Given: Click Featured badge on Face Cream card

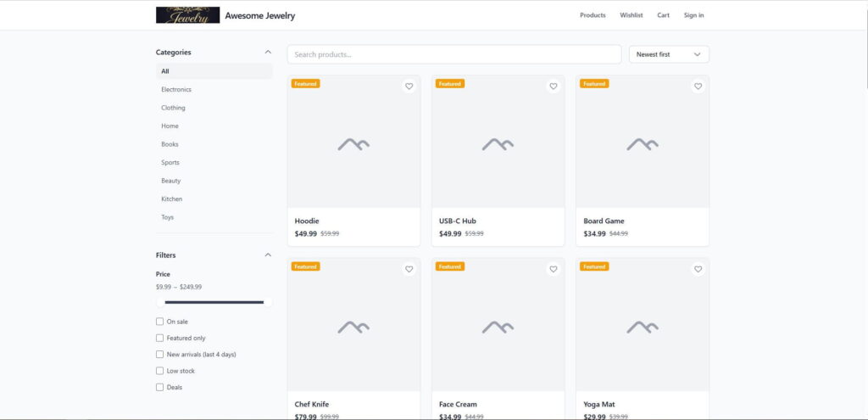Looking at the screenshot, I should pos(450,266).
